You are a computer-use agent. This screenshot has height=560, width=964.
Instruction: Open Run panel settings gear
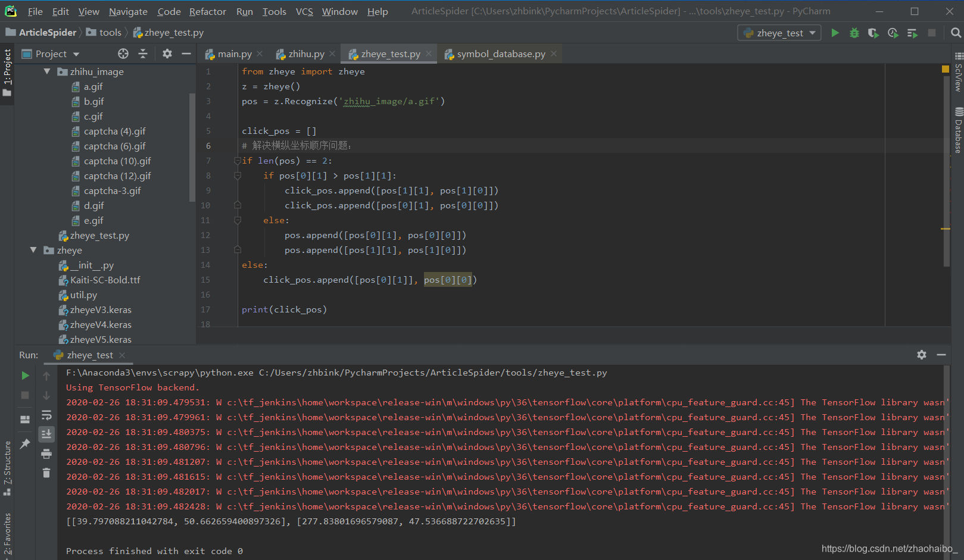[922, 355]
